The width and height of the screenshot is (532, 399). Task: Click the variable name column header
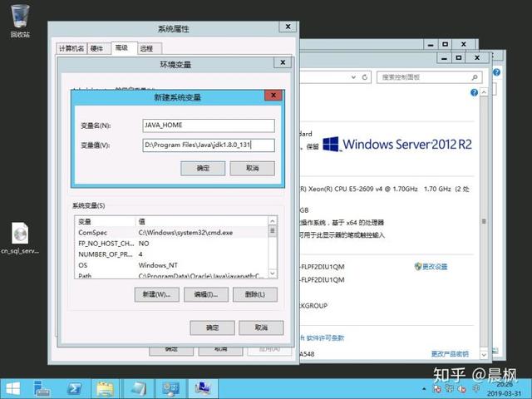coord(106,221)
